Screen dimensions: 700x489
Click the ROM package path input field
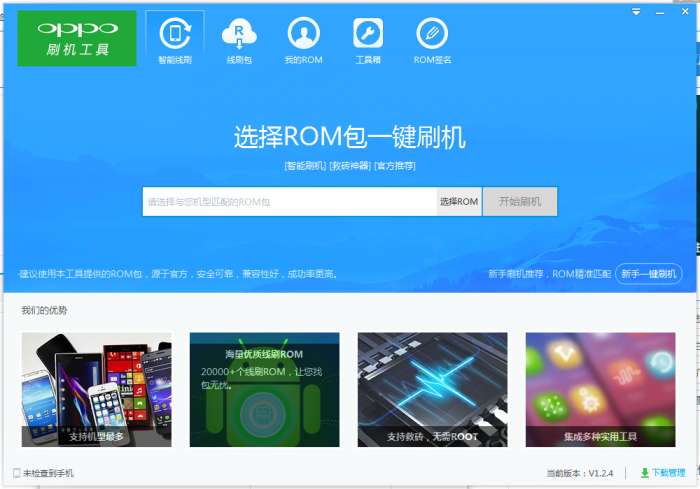pos(290,202)
